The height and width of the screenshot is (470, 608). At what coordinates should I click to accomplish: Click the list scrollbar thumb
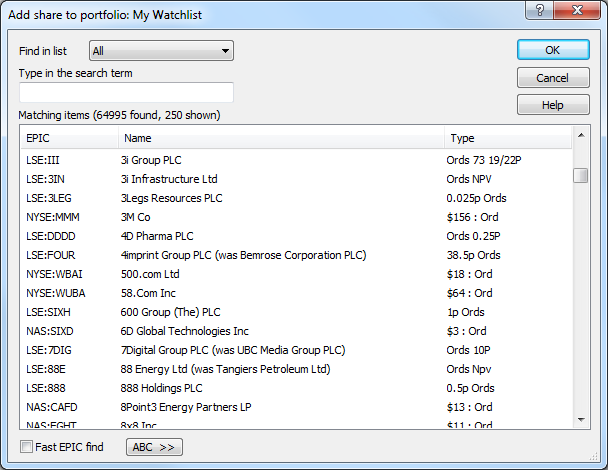coord(581,175)
